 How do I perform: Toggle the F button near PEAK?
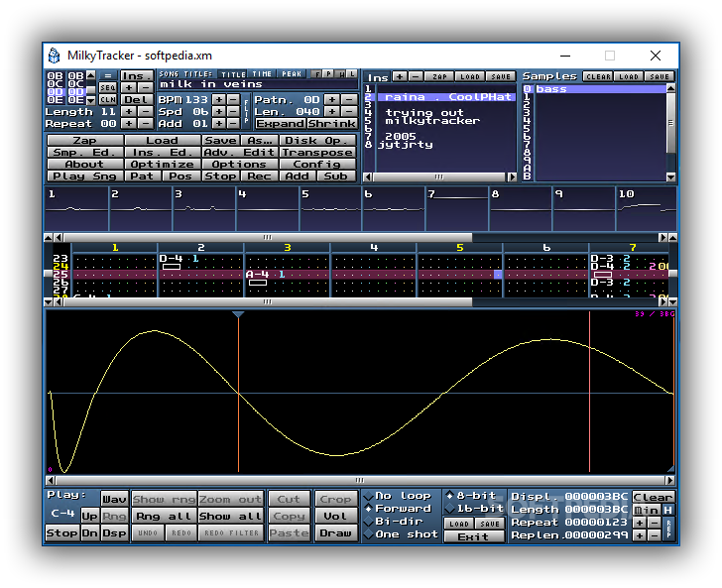[x=316, y=73]
